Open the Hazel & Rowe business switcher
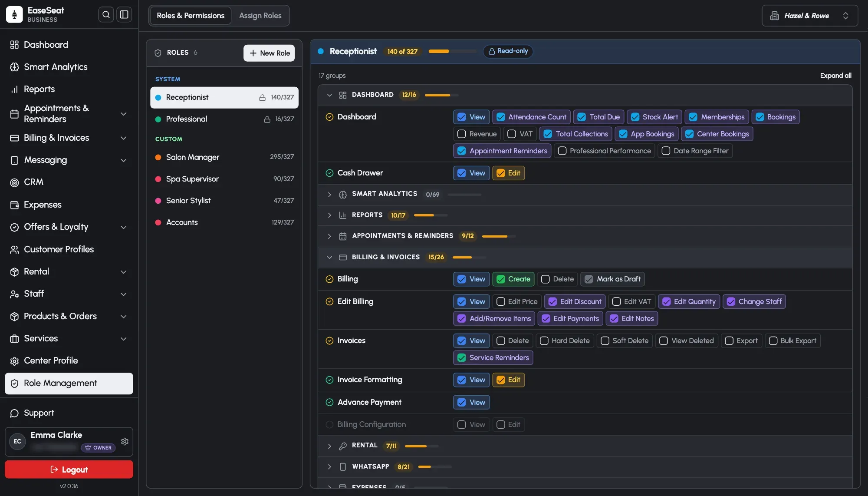The height and width of the screenshot is (496, 868). pyautogui.click(x=810, y=16)
